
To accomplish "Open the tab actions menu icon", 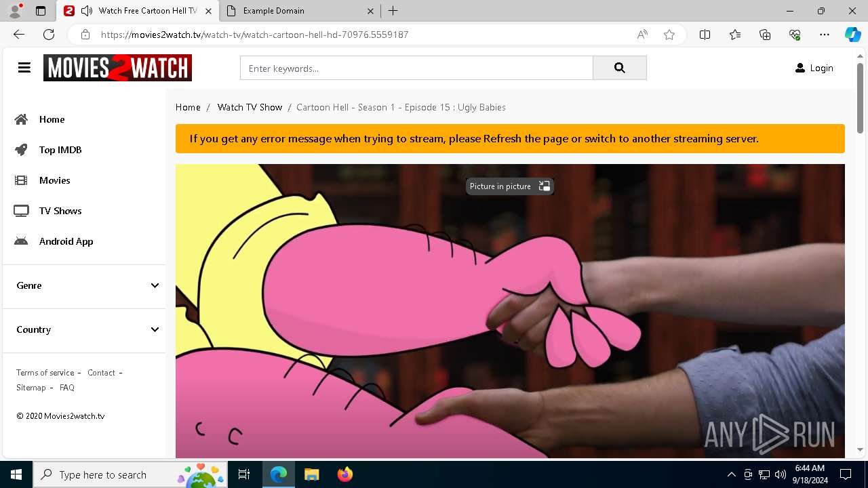I will click(41, 11).
